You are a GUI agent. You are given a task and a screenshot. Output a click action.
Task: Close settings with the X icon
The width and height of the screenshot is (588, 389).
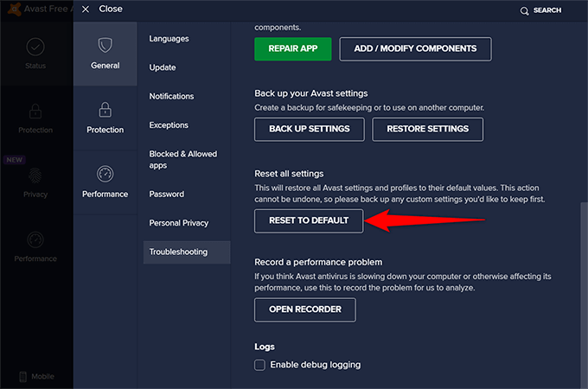click(x=85, y=10)
